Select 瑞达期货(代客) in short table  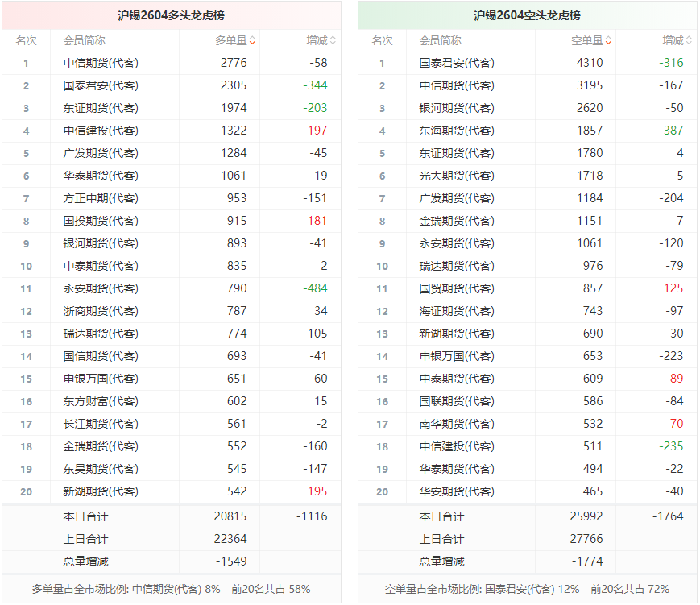[457, 266]
